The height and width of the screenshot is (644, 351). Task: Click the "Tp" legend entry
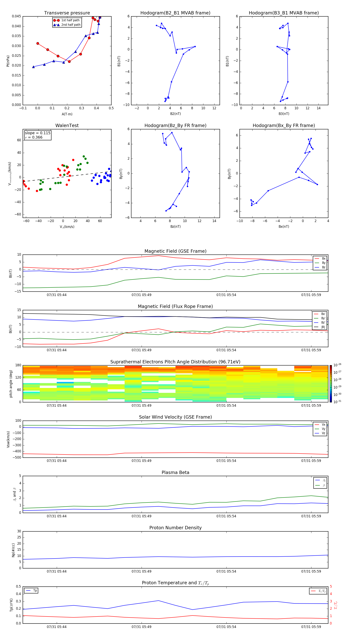point(31,591)
